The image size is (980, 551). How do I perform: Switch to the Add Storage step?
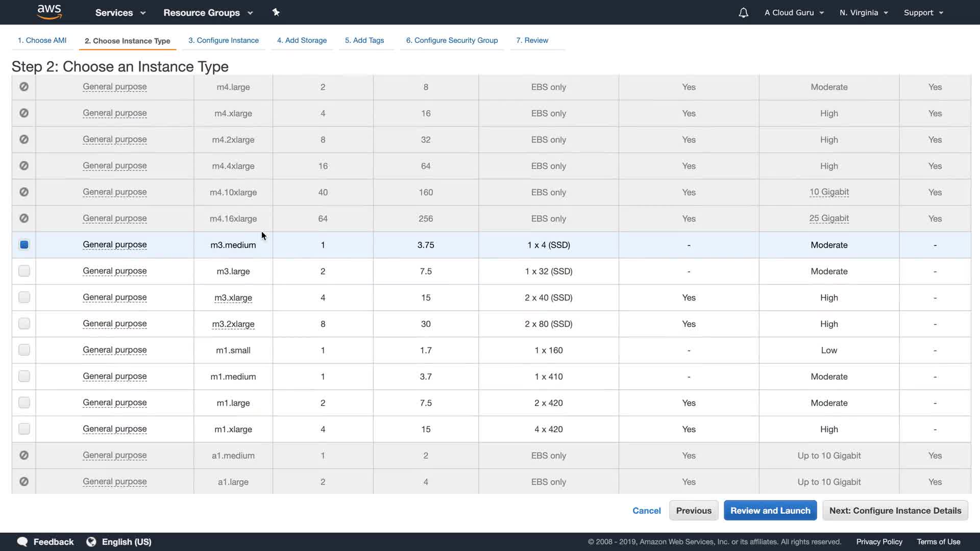click(x=302, y=40)
